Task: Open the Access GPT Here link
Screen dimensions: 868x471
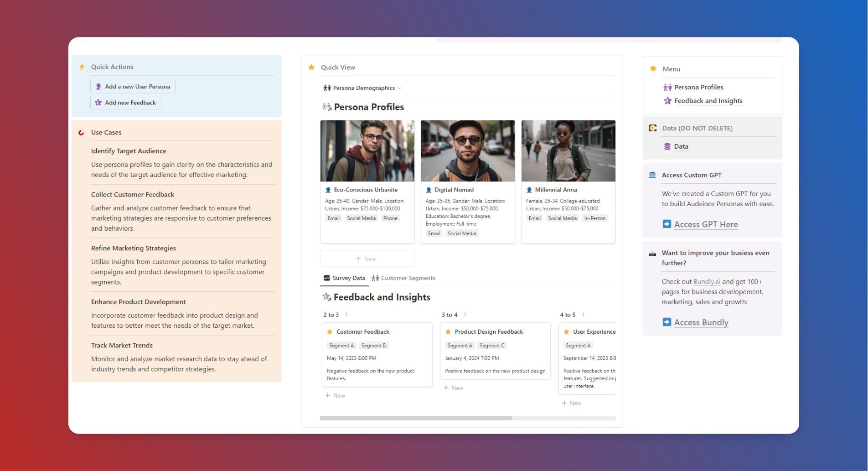Action: [706, 224]
